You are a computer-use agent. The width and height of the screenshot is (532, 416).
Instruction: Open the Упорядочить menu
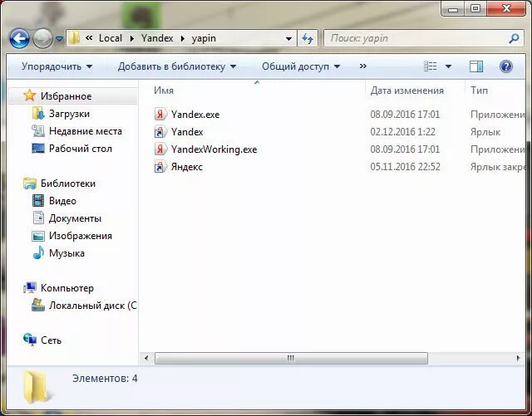(57, 66)
